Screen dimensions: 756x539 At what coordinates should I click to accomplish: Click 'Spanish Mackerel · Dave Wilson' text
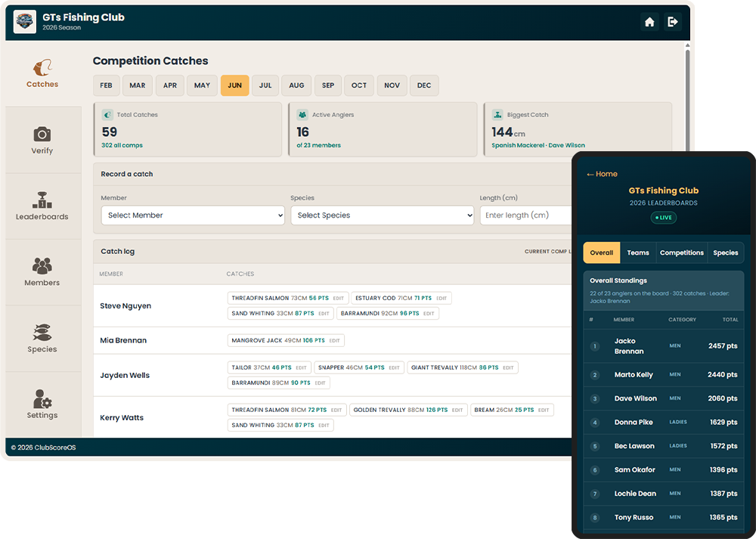click(x=538, y=145)
